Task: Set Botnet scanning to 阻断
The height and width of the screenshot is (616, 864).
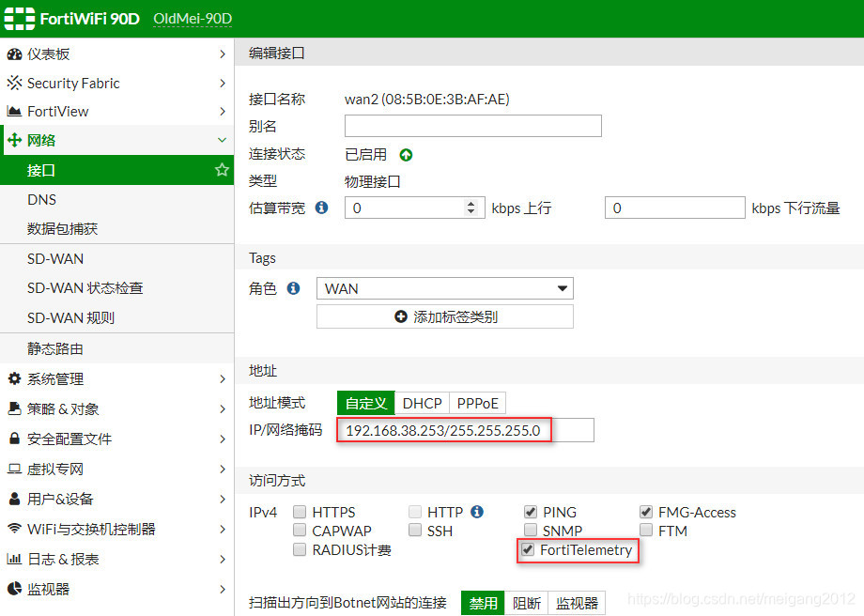Action: click(x=526, y=604)
